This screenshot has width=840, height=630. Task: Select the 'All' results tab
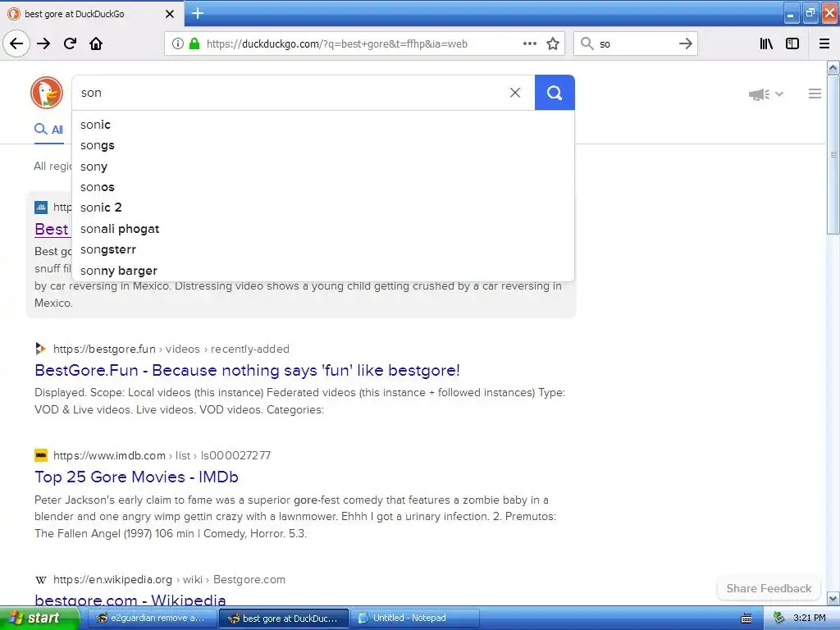48,129
